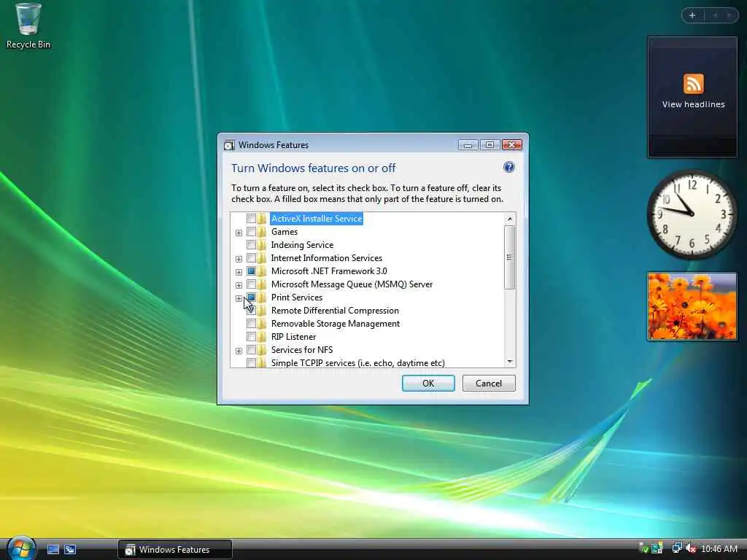Click the network connection tray icon
The image size is (747, 560).
676,549
